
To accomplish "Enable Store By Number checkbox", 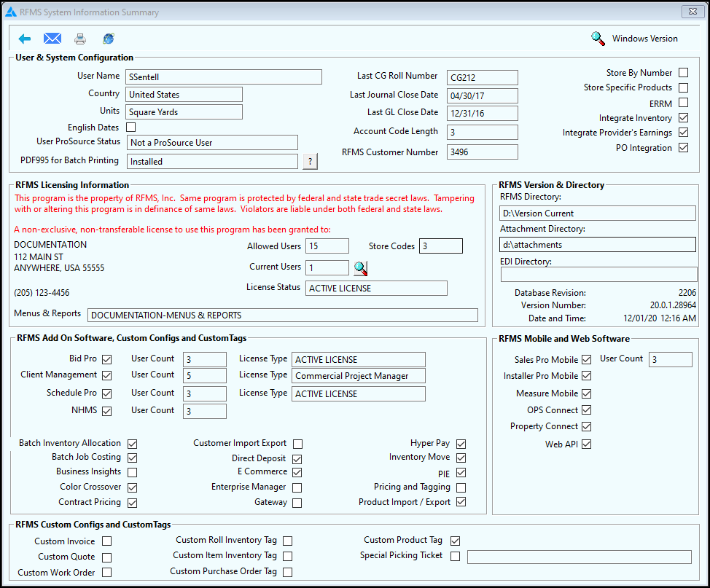I will [x=684, y=72].
